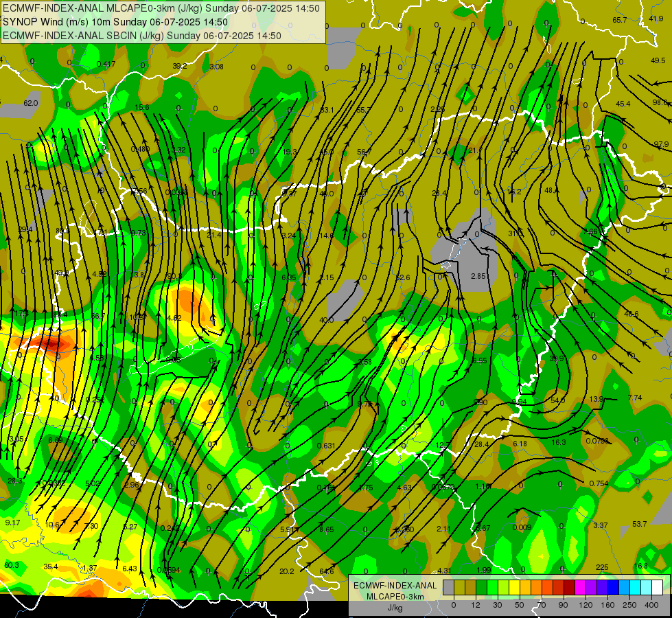Click the map value 21.4

pos(214,235)
